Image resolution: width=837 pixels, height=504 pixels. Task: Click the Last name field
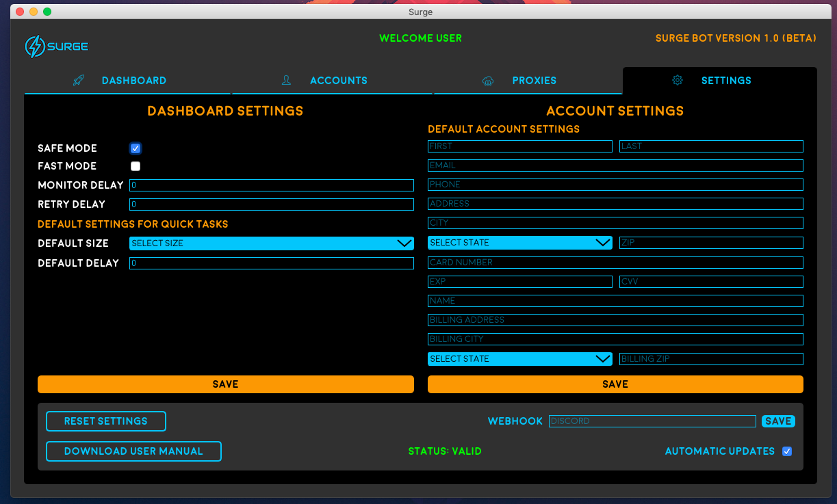[711, 146]
